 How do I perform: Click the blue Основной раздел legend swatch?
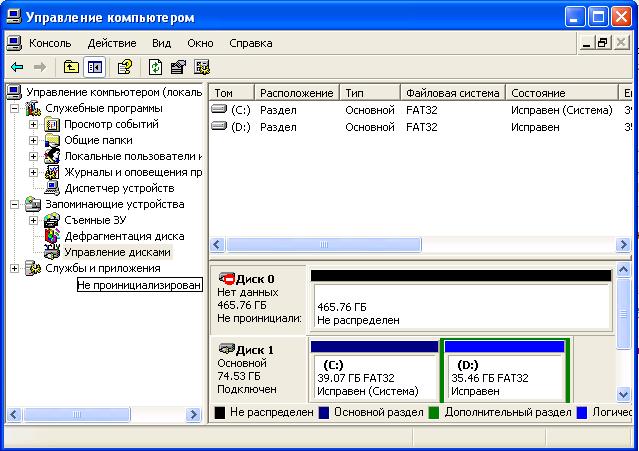coord(323,412)
